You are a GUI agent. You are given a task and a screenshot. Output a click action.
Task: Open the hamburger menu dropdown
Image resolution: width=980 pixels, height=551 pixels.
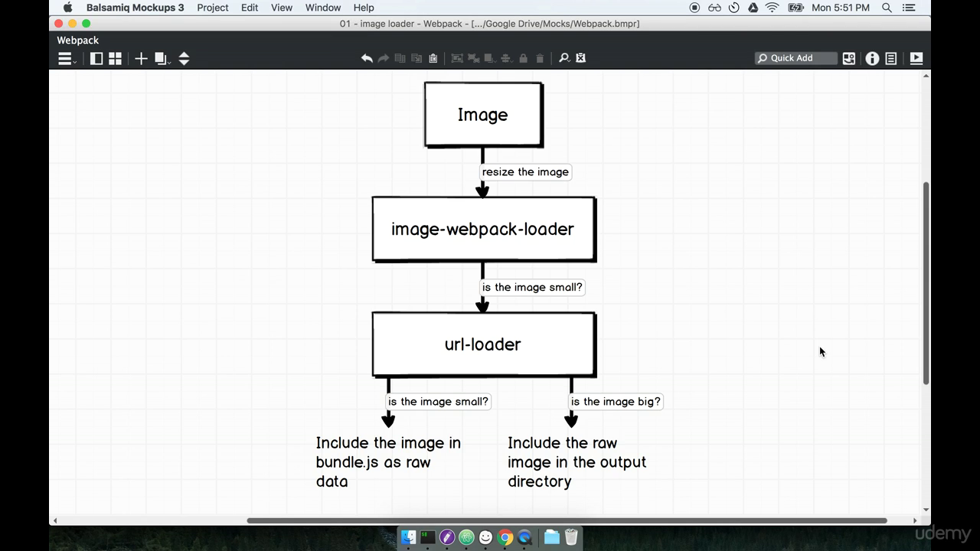click(x=65, y=58)
